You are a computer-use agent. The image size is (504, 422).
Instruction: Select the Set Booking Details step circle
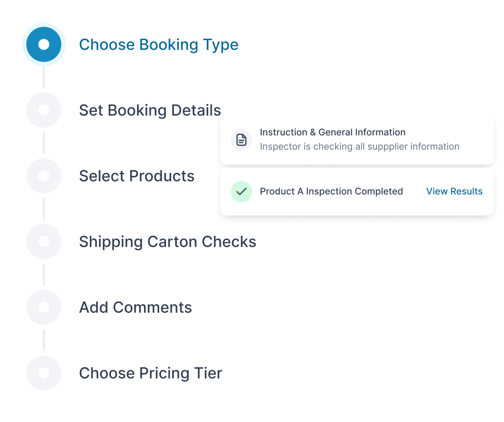[x=44, y=110]
